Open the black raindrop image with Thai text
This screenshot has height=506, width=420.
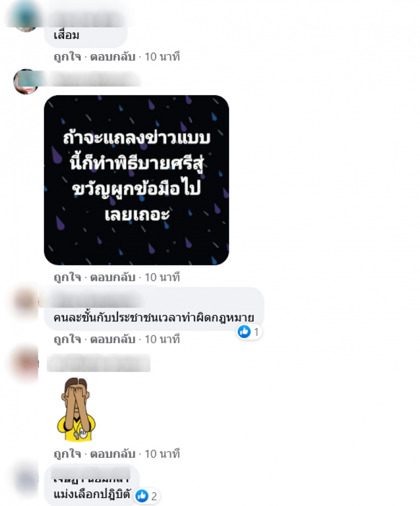point(136,180)
